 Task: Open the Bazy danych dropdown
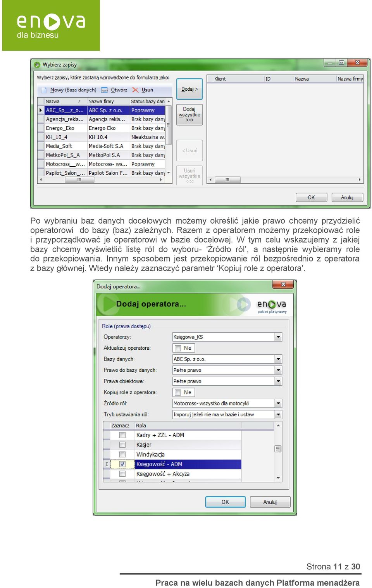click(x=278, y=359)
